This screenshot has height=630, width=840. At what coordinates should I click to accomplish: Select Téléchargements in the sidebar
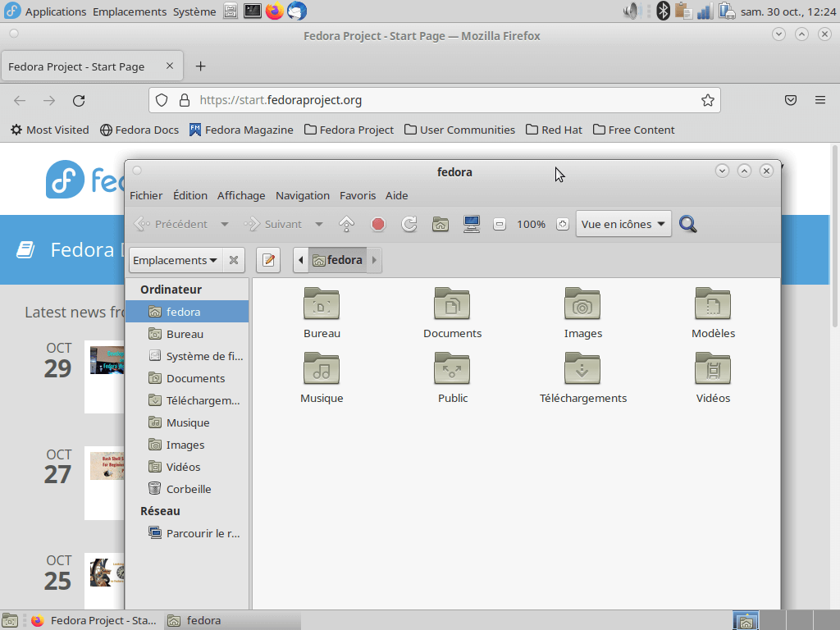tap(187, 400)
